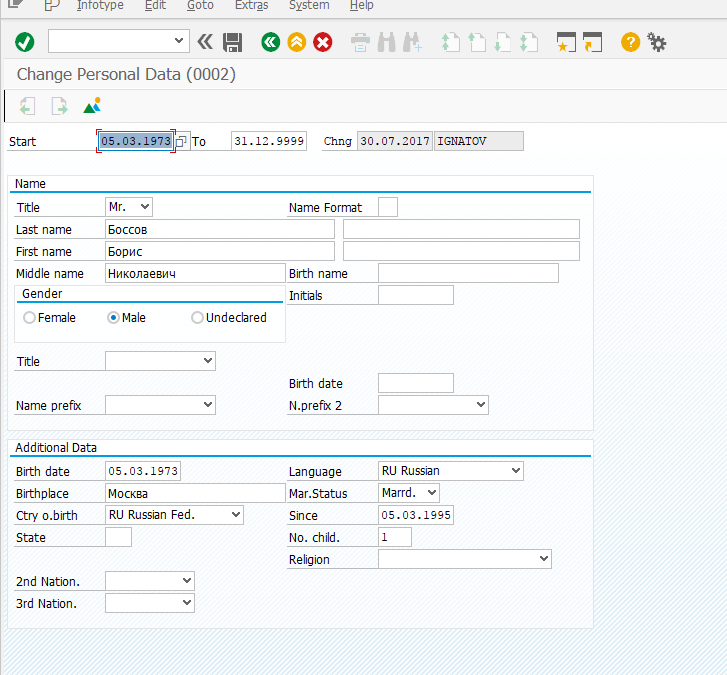
Task: Go to Last Page icon
Action: [529, 42]
